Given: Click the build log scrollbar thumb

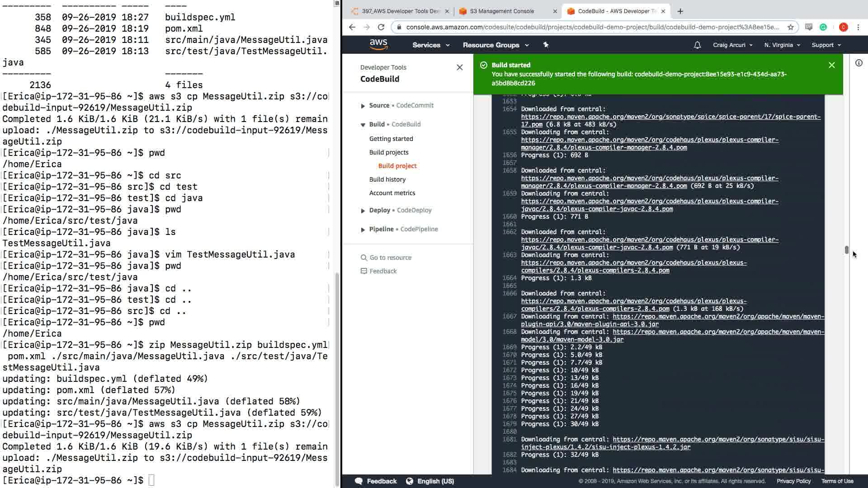Looking at the screenshot, I should (x=846, y=250).
